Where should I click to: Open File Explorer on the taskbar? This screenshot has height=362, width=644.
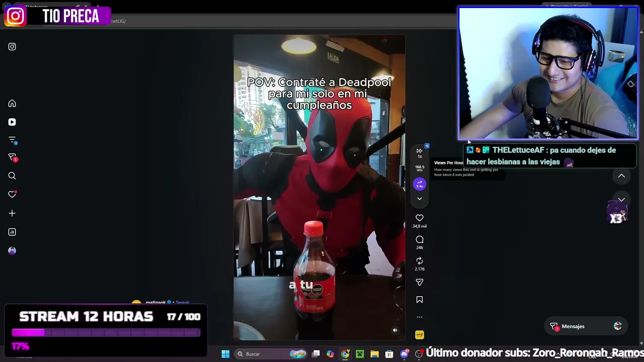(x=374, y=354)
